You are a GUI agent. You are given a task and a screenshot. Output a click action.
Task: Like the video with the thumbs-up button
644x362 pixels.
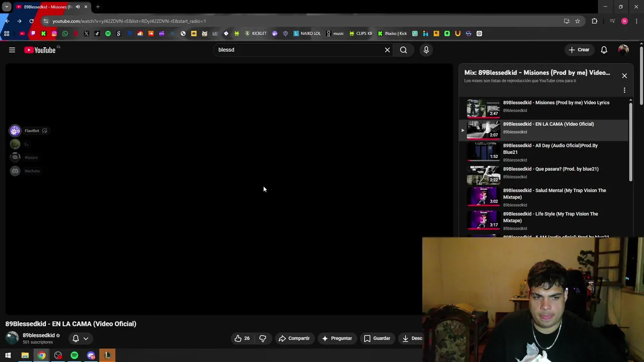[242, 338]
